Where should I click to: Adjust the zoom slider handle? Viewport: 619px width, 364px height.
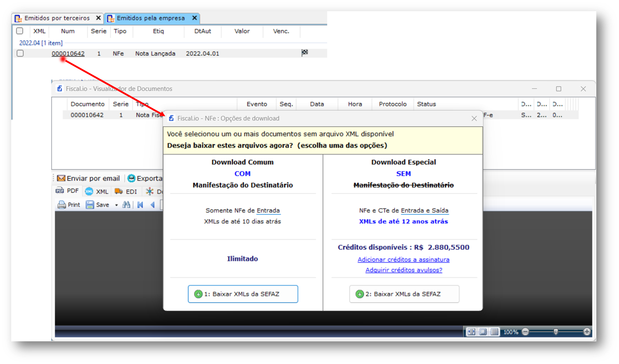pos(556,332)
